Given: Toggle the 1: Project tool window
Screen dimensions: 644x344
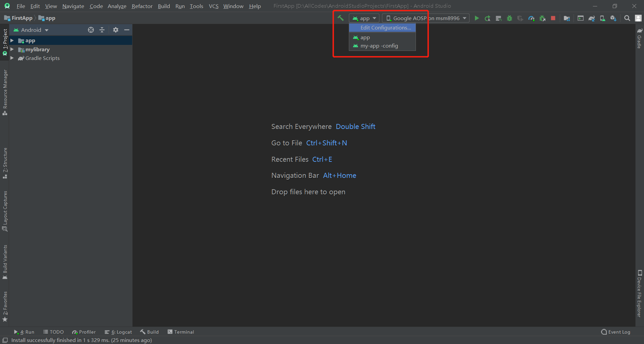Looking at the screenshot, I should 5,42.
